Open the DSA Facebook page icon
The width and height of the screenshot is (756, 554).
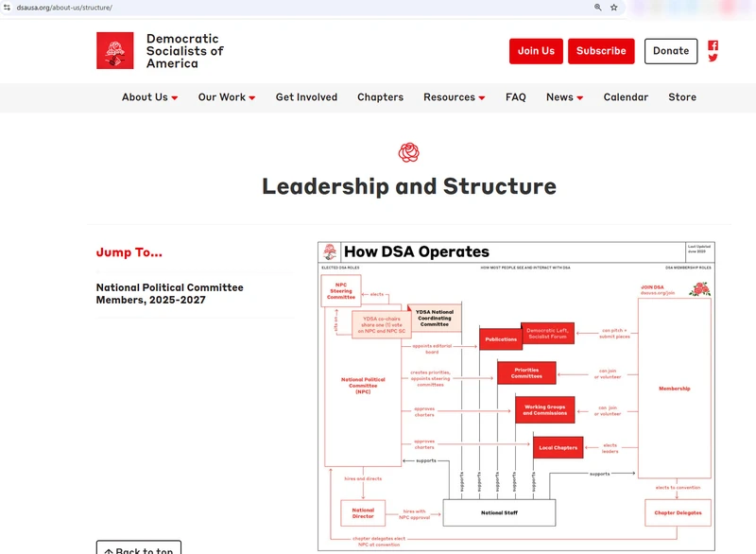[713, 45]
